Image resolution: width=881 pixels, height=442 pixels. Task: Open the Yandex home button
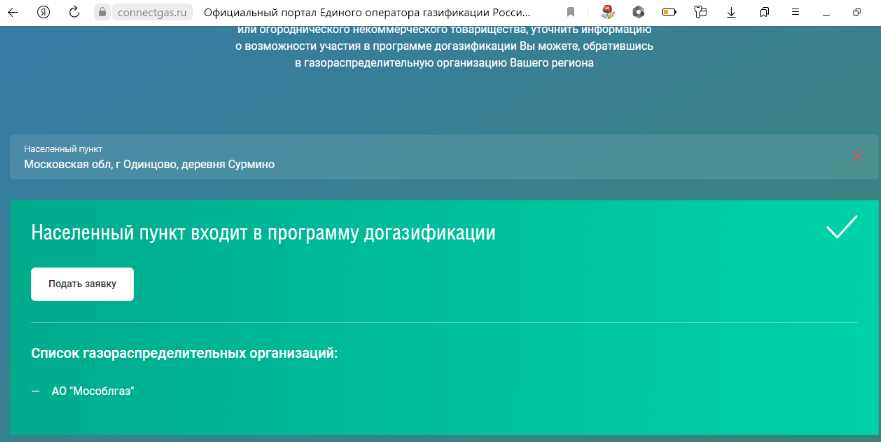point(43,12)
